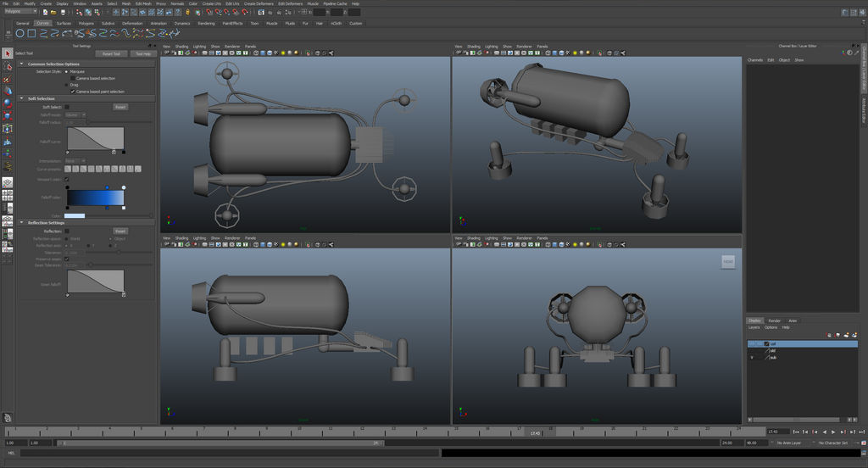Toggle visibility box of sub layer

click(752, 358)
